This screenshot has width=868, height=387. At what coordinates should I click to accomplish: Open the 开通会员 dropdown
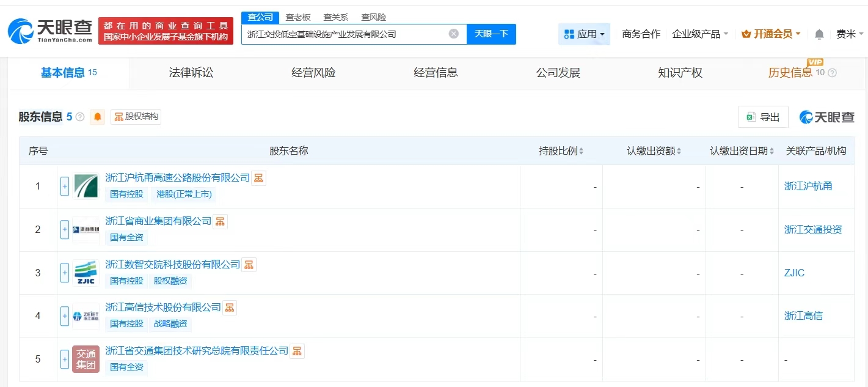point(771,34)
